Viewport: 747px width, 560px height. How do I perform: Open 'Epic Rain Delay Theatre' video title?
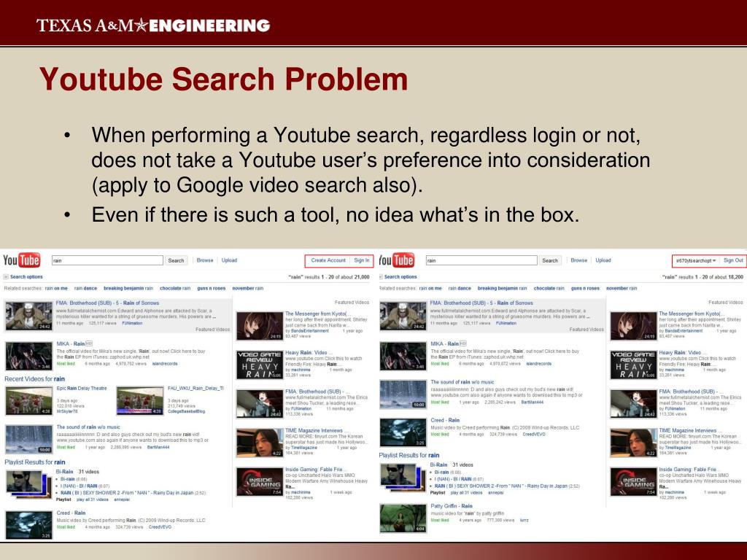click(x=82, y=388)
